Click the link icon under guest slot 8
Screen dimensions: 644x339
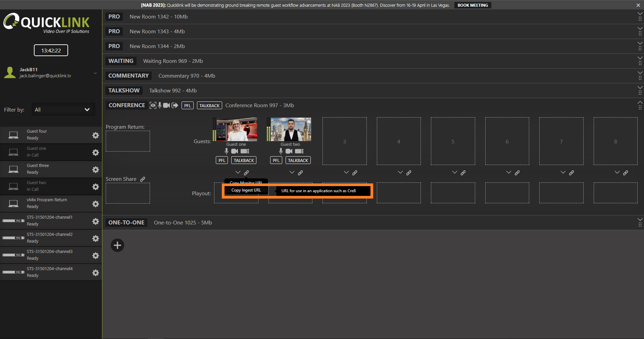pos(626,173)
